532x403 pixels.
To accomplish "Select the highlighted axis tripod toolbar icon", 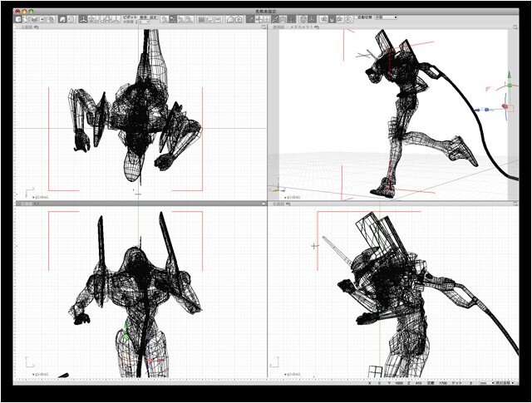I will [x=83, y=19].
